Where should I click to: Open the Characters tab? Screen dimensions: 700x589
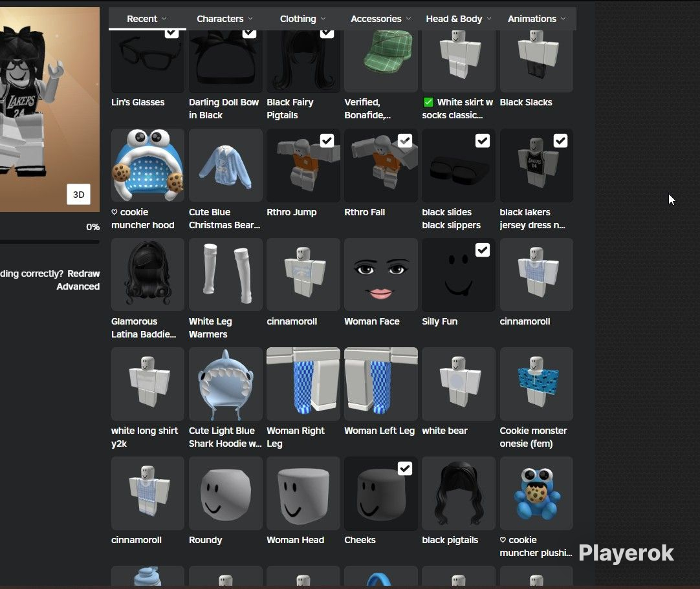224,19
